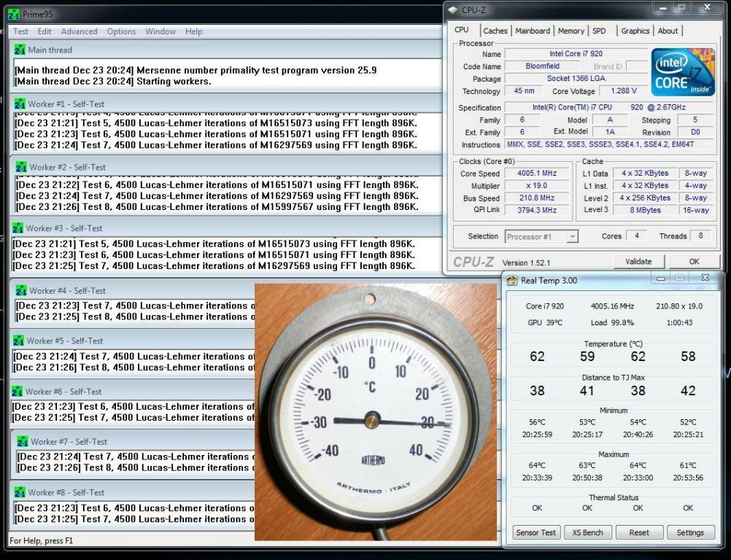The width and height of the screenshot is (731, 560).
Task: Click the Multiplier value x 19.0
Action: tap(537, 185)
